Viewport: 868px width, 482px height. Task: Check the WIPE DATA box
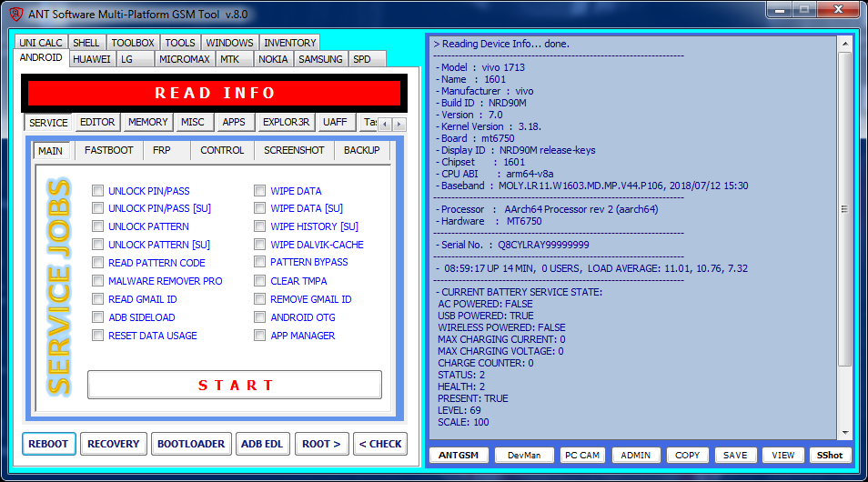pos(259,191)
